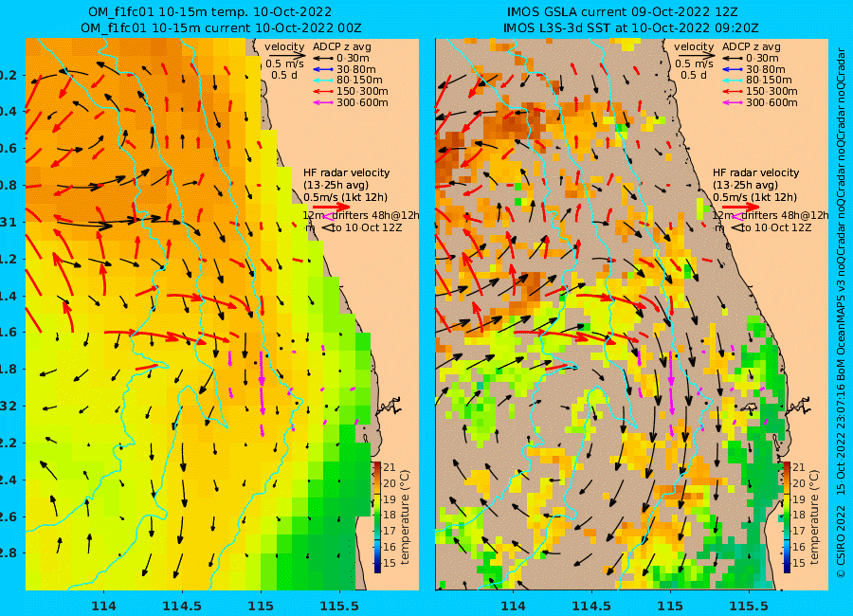Click the '15' tick on the OM_f1fc01 colorbar
The image size is (853, 616).
(390, 563)
